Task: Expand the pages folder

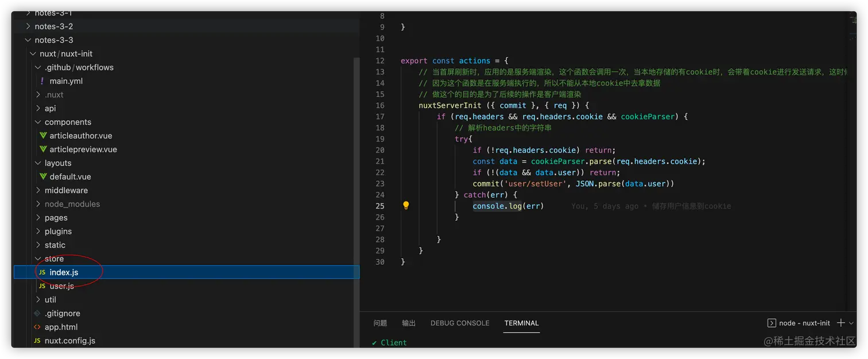Action: [x=38, y=218]
